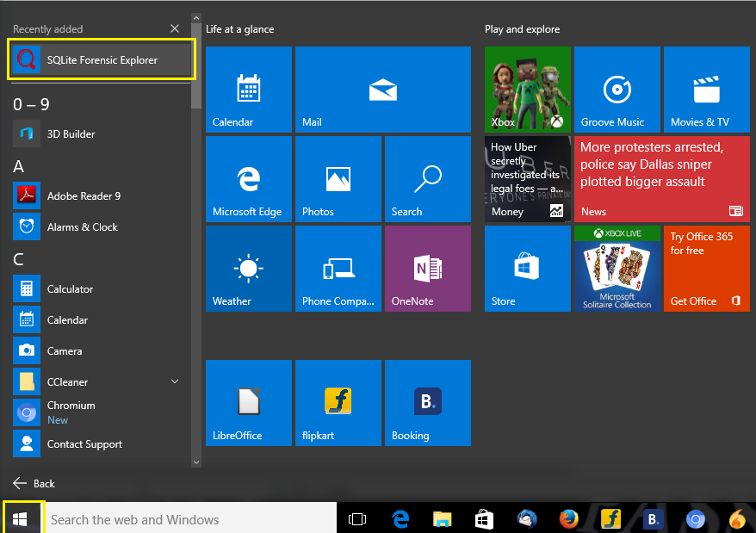Open the Photos tile
The image size is (756, 533).
[x=338, y=179]
